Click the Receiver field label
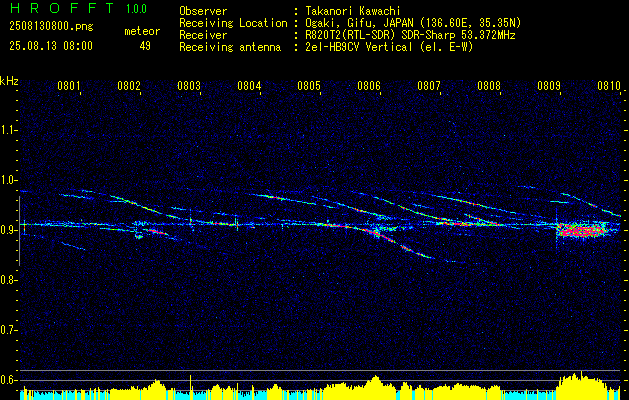This screenshot has height=400, width=629. coord(203,35)
